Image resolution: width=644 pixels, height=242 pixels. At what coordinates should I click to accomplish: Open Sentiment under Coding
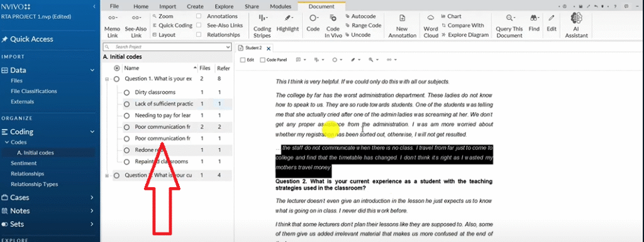(x=23, y=163)
